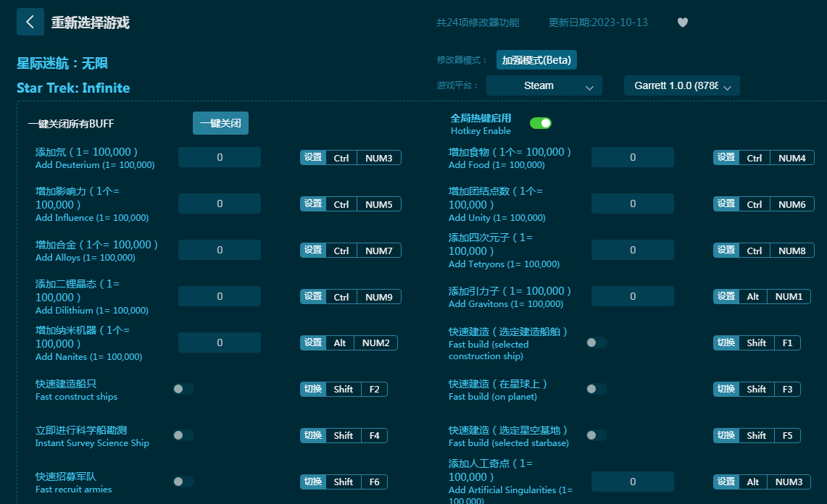Click the Add Food value field

point(632,157)
